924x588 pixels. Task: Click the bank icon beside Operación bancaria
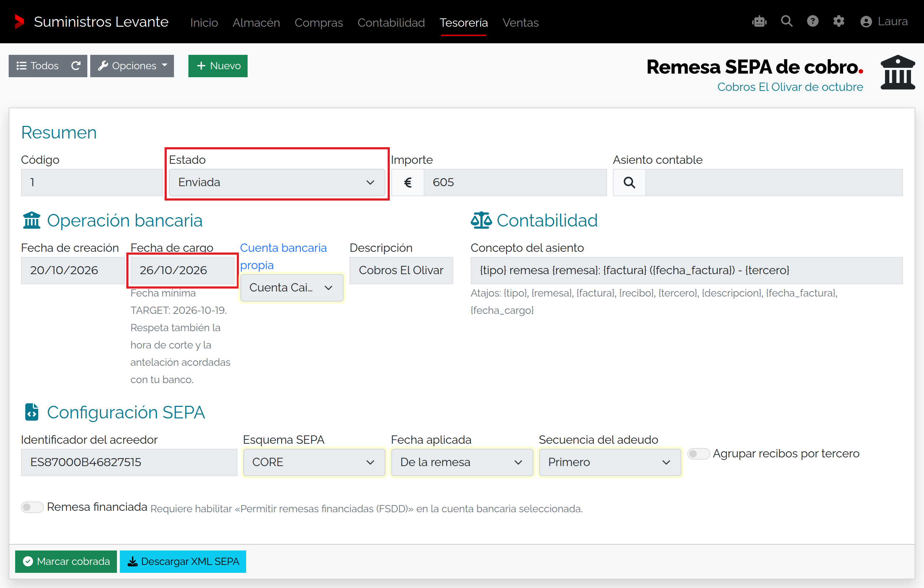click(31, 220)
